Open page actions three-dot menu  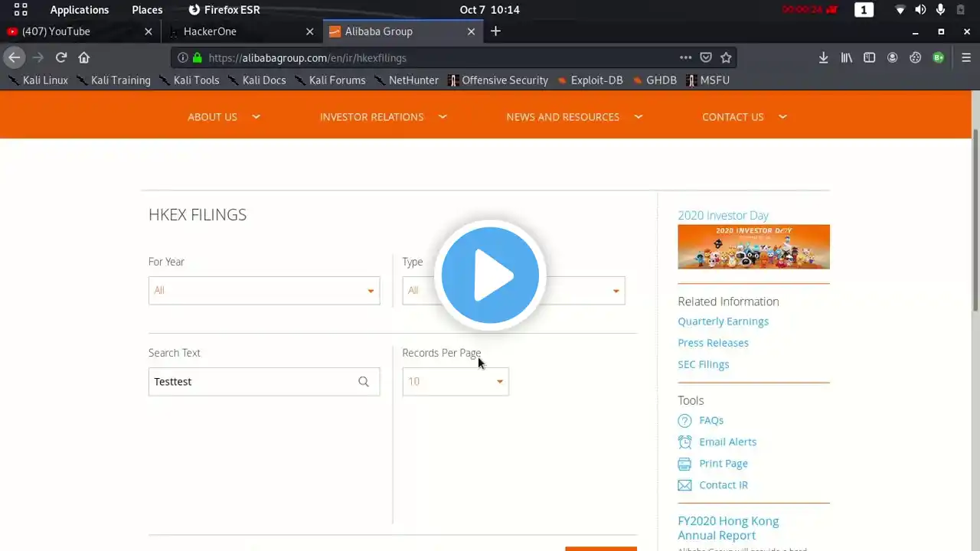[685, 57]
